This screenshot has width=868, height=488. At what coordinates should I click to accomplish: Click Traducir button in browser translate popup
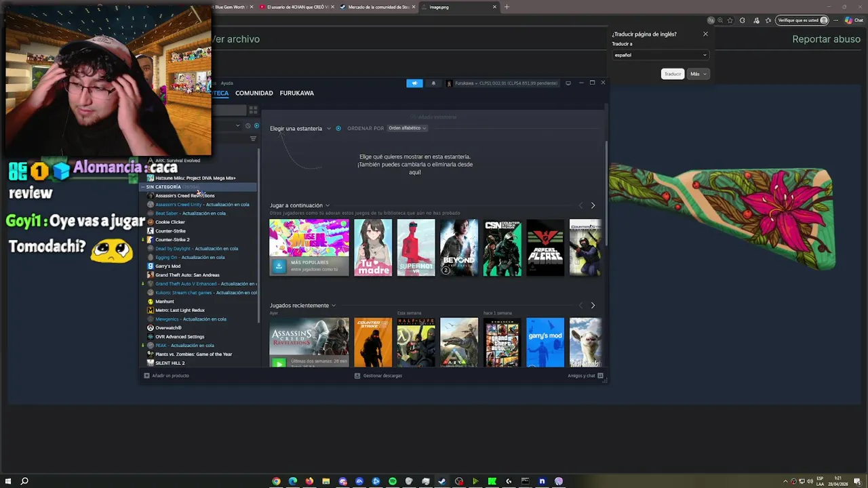[x=672, y=74]
